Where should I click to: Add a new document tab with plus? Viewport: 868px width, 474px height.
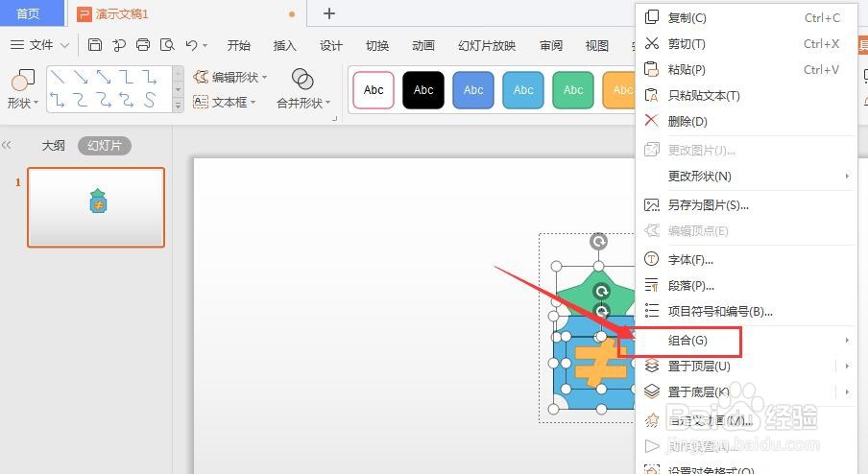pyautogui.click(x=329, y=13)
